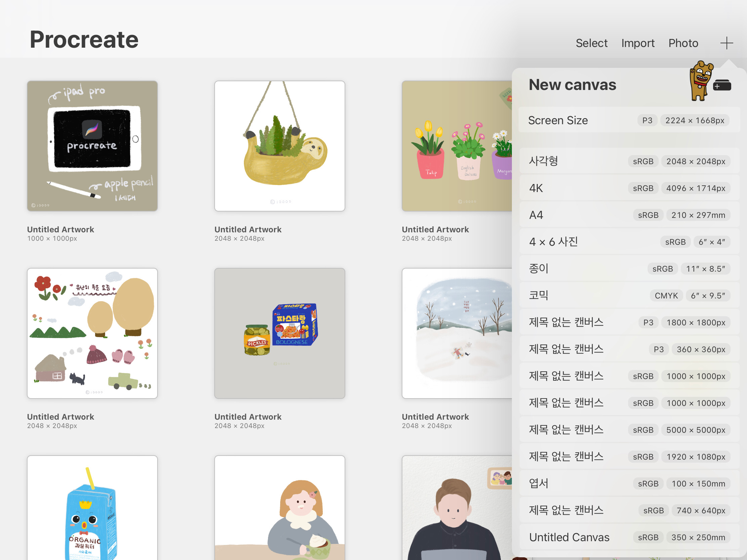Open the flower pots artwork with Tulip
Screen dimensions: 747x560
pyautogui.click(x=457, y=146)
